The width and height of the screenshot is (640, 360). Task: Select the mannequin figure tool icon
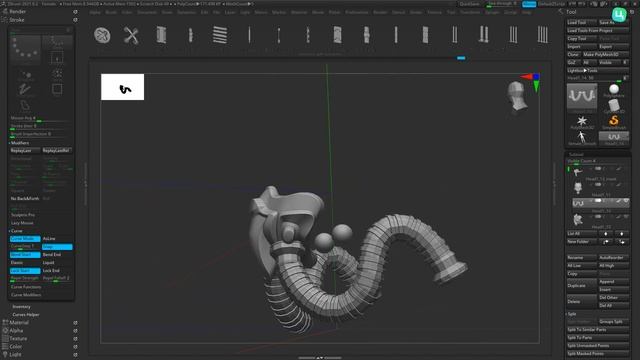coord(582,138)
